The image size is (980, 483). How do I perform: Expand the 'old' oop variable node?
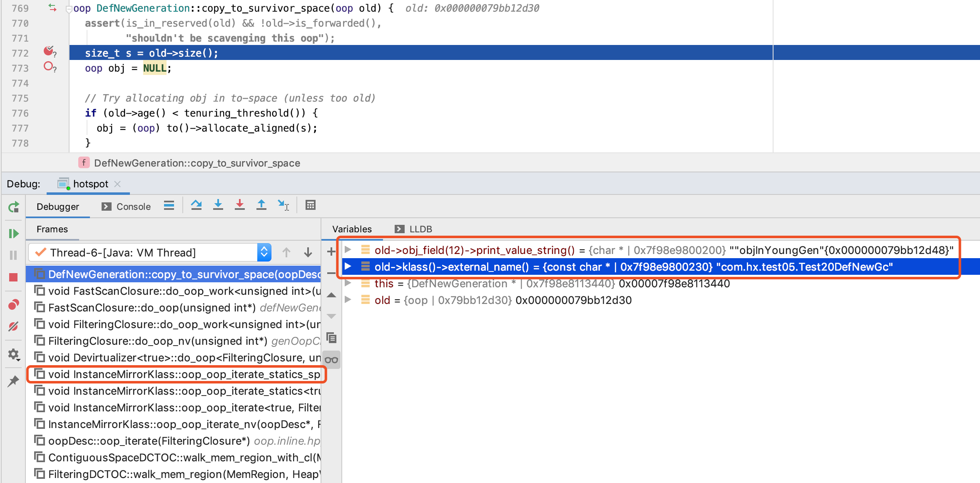tap(348, 300)
